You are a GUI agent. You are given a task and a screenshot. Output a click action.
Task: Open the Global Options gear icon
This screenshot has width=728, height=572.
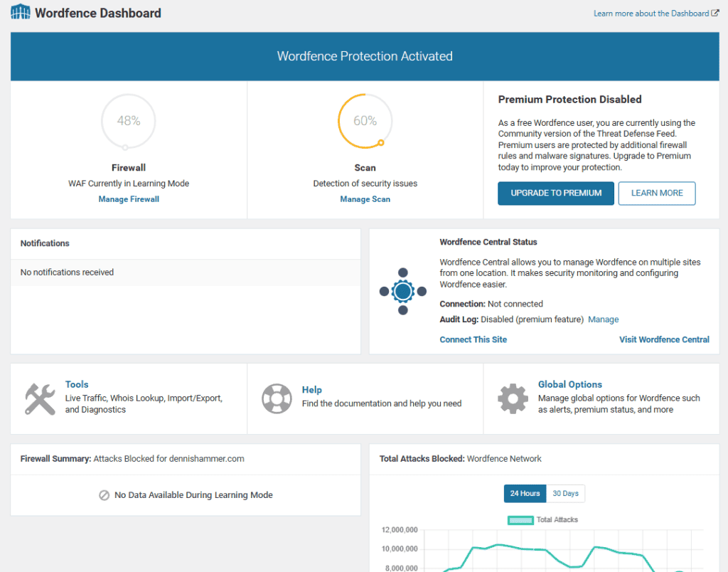point(513,398)
